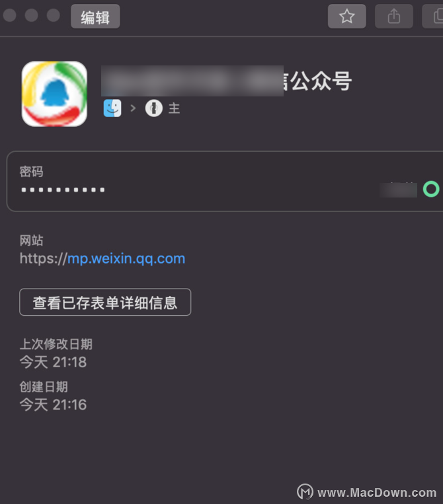Click 查看已存表单详细信息 button

point(105,302)
